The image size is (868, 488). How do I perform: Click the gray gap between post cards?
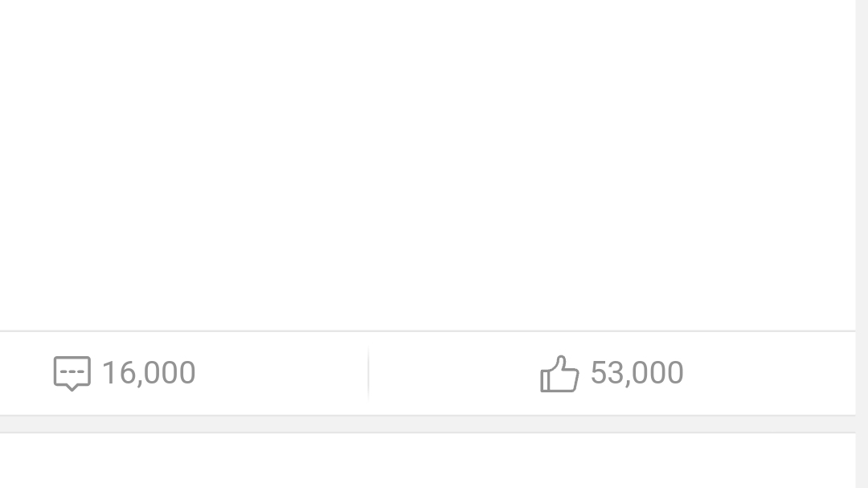[x=426, y=424]
